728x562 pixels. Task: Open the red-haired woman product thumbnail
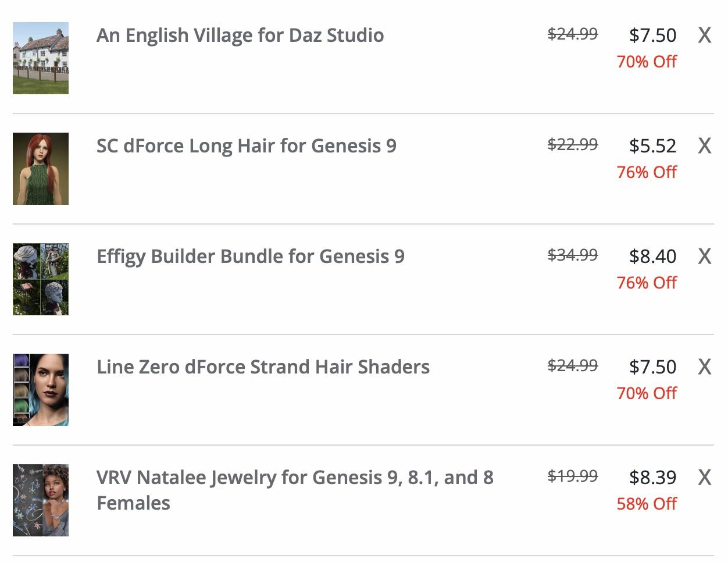tap(41, 169)
